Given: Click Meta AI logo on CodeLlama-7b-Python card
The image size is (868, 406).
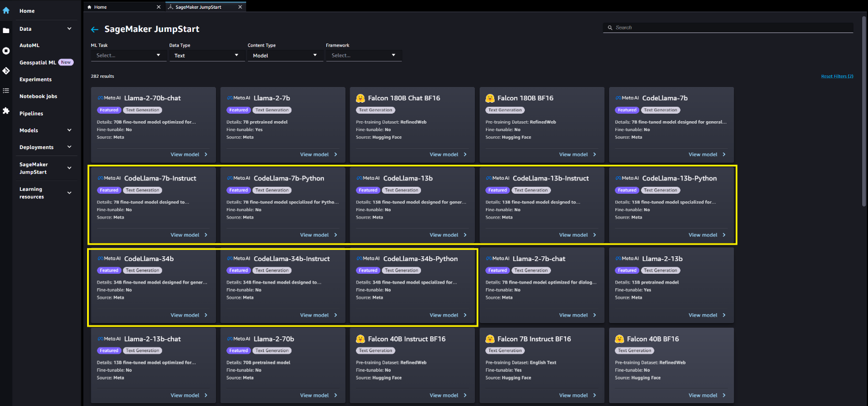Looking at the screenshot, I should pyautogui.click(x=239, y=178).
